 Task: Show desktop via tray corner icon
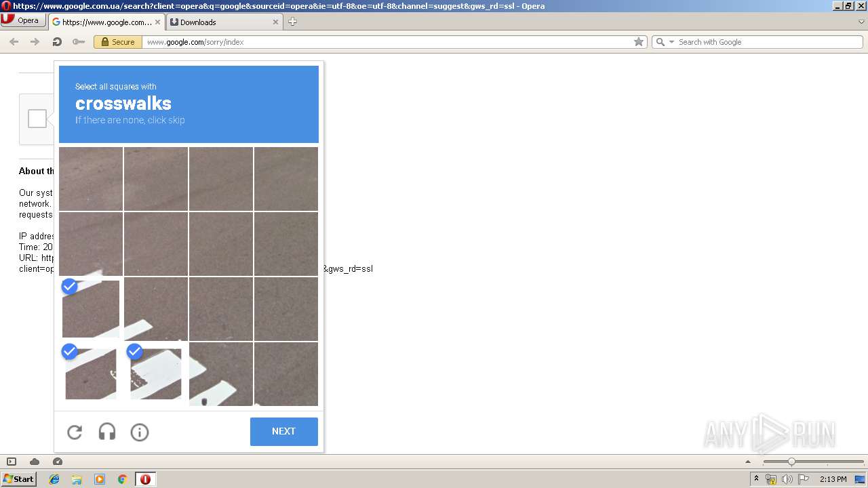861,479
